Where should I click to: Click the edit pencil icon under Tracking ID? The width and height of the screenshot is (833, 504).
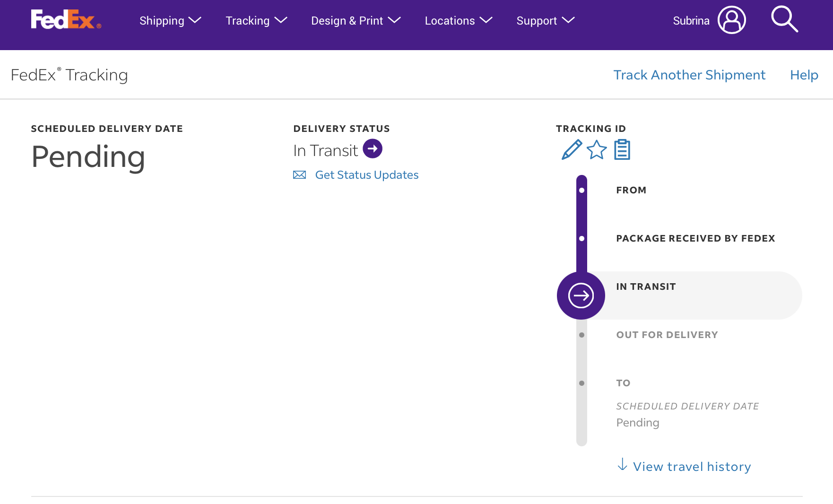pyautogui.click(x=572, y=150)
